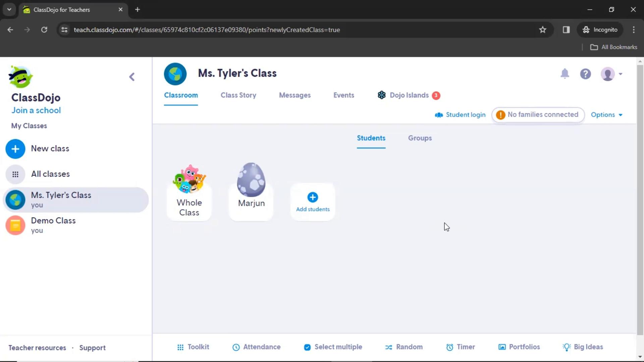Click Join a school link
The width and height of the screenshot is (644, 362).
[36, 110]
